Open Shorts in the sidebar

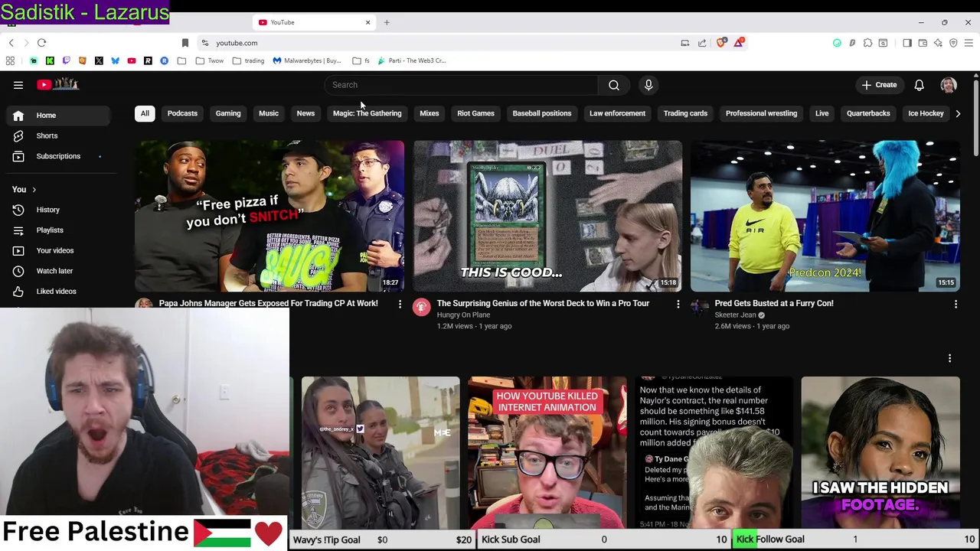(59, 135)
